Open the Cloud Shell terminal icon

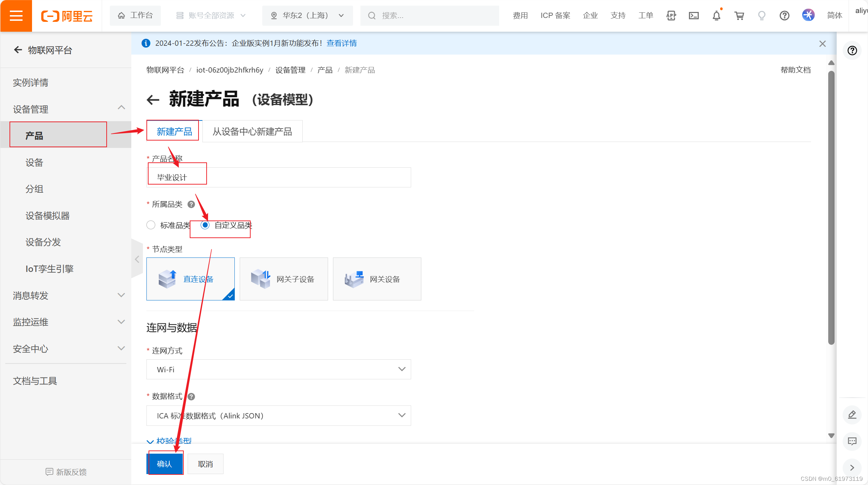(x=693, y=16)
